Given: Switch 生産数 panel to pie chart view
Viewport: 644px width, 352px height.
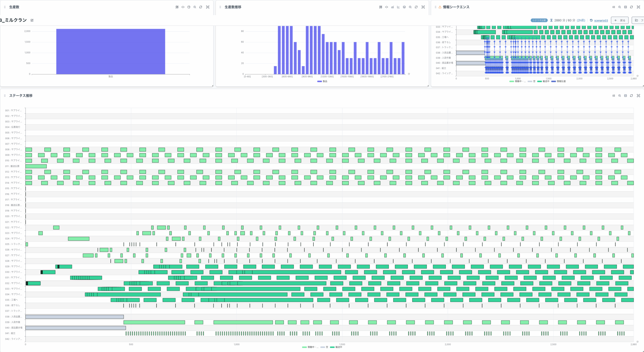Looking at the screenshot, I should (189, 7).
